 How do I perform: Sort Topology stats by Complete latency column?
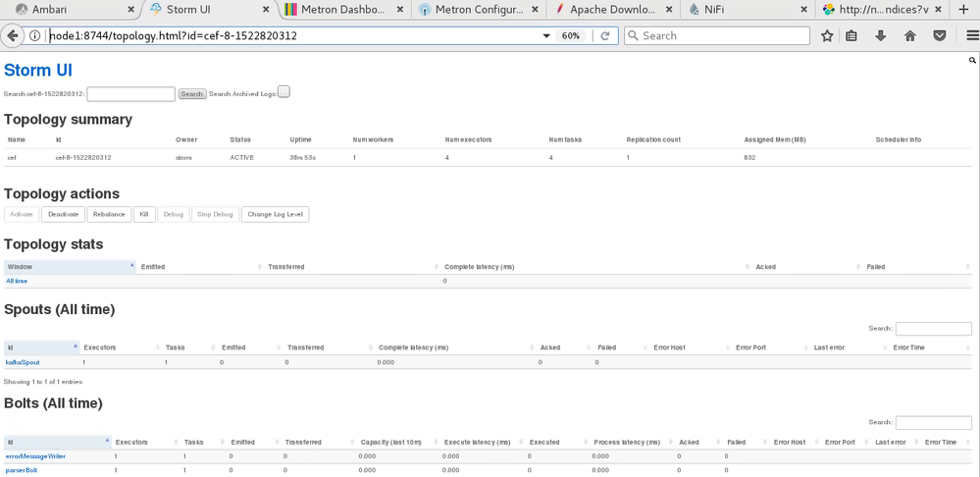595,267
